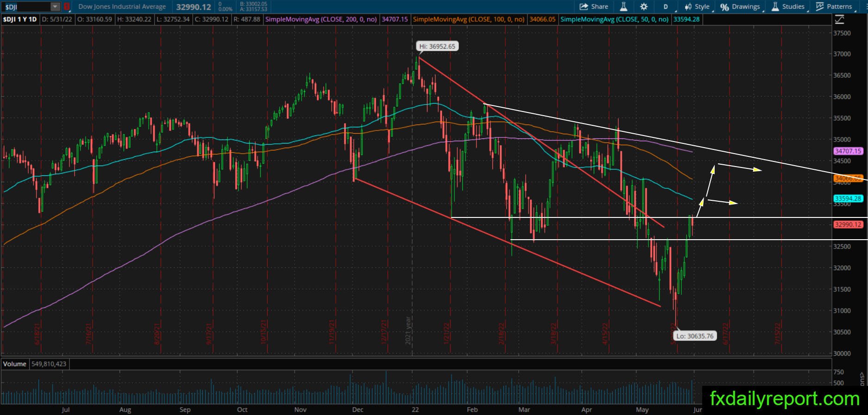The height and width of the screenshot is (415, 868).
Task: Click the last price 32990.12 in header
Action: (x=194, y=7)
